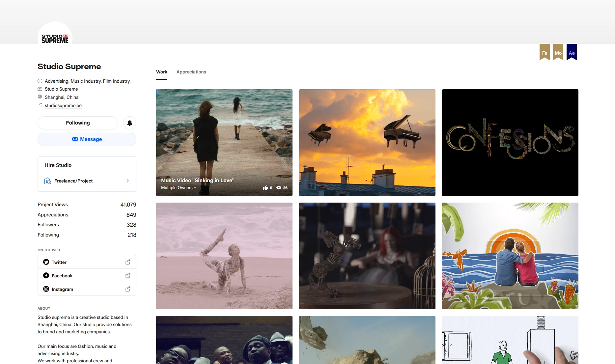Open the pink beach dancer project thumbnail

[x=224, y=256]
